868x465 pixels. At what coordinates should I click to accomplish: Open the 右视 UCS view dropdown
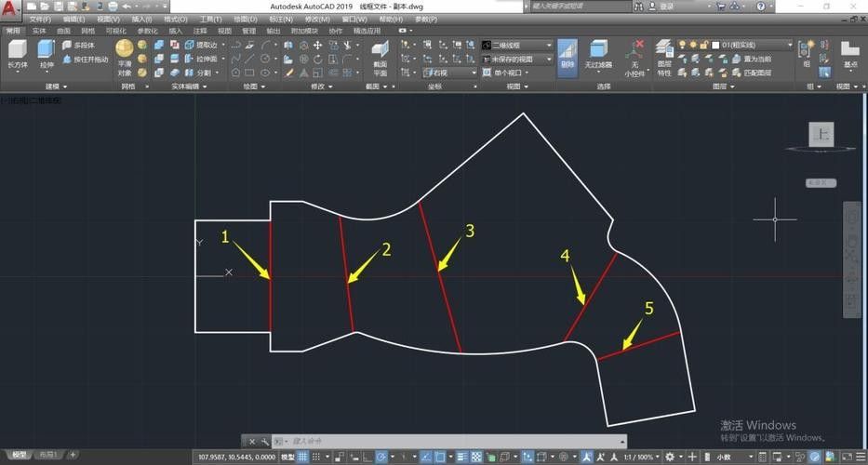[450, 73]
